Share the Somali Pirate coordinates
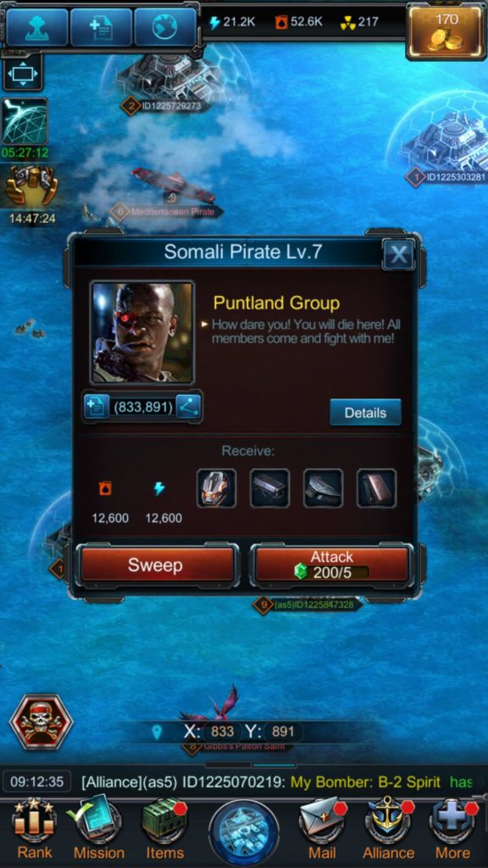 pyautogui.click(x=188, y=408)
